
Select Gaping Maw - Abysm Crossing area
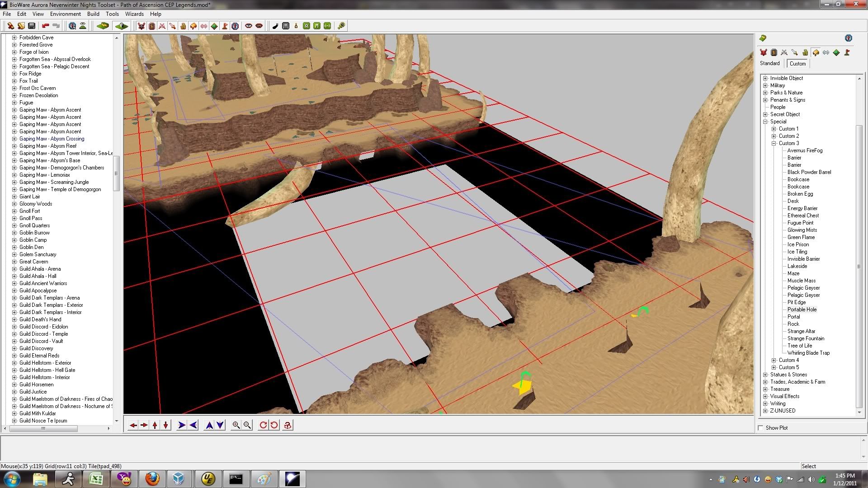(x=52, y=139)
